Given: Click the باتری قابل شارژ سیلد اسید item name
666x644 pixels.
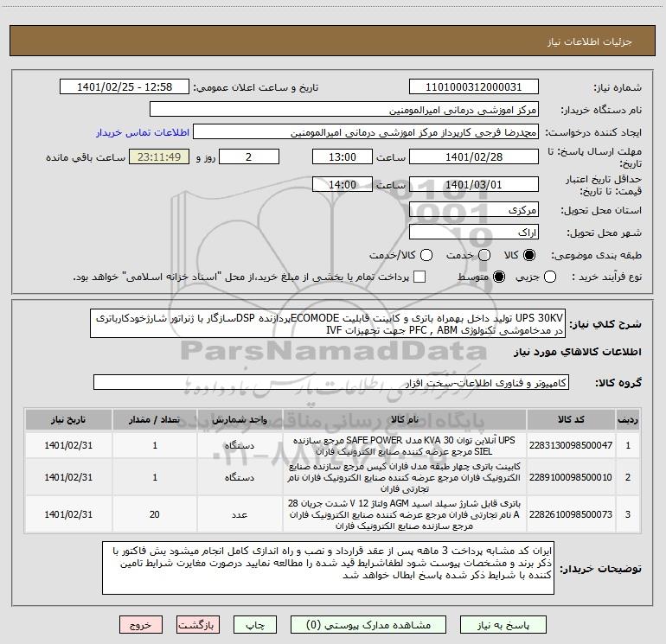Looking at the screenshot, I should [405, 514].
